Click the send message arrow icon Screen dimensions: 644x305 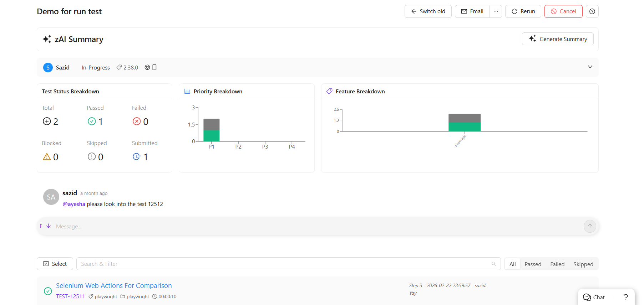click(590, 226)
